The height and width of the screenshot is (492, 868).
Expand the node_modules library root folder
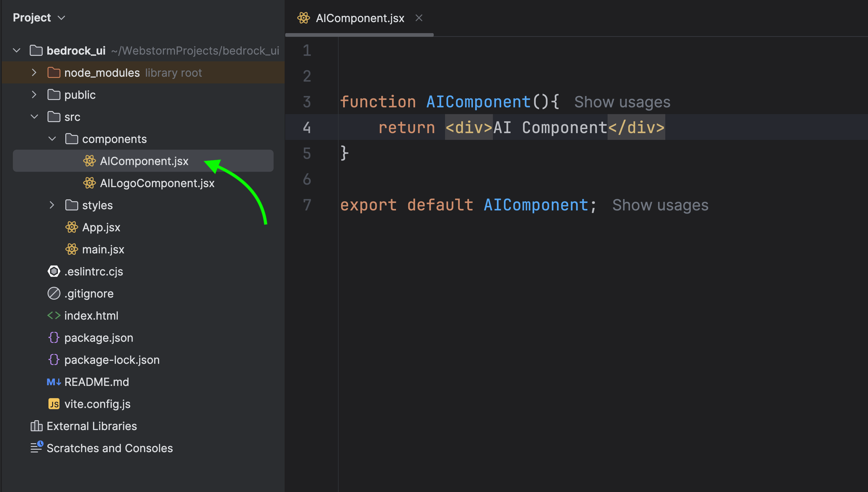[x=33, y=73]
